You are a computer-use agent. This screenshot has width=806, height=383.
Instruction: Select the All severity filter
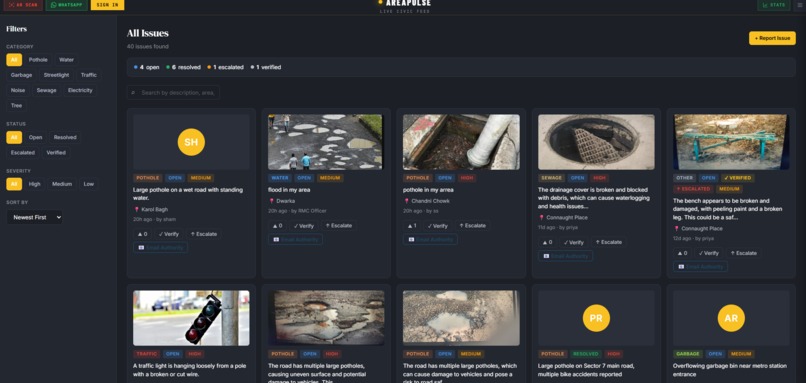pyautogui.click(x=14, y=184)
